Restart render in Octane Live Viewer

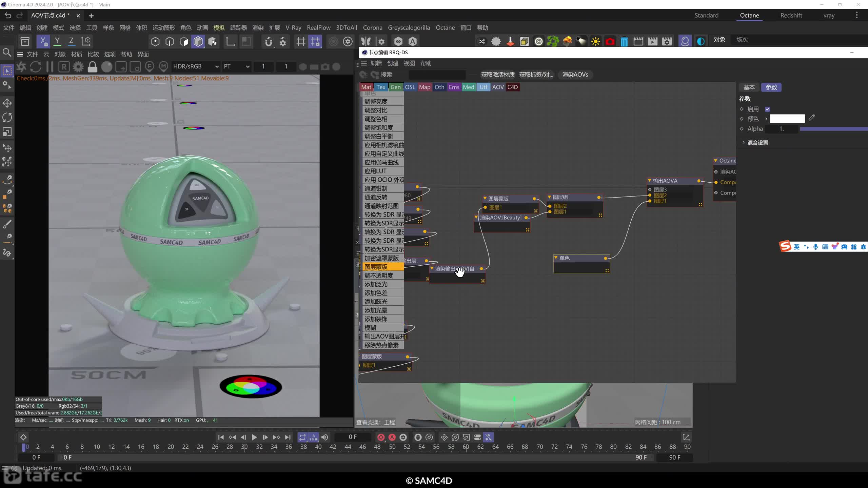[36, 67]
